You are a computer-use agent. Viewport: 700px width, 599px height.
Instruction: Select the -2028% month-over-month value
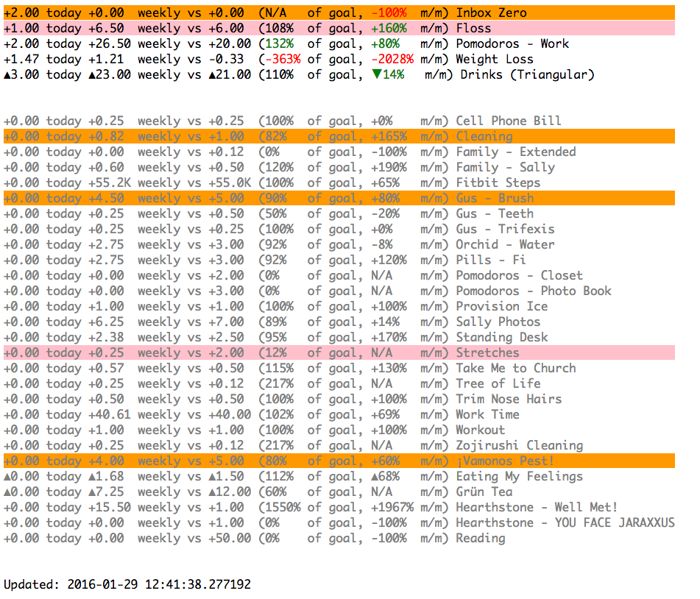pyautogui.click(x=392, y=60)
